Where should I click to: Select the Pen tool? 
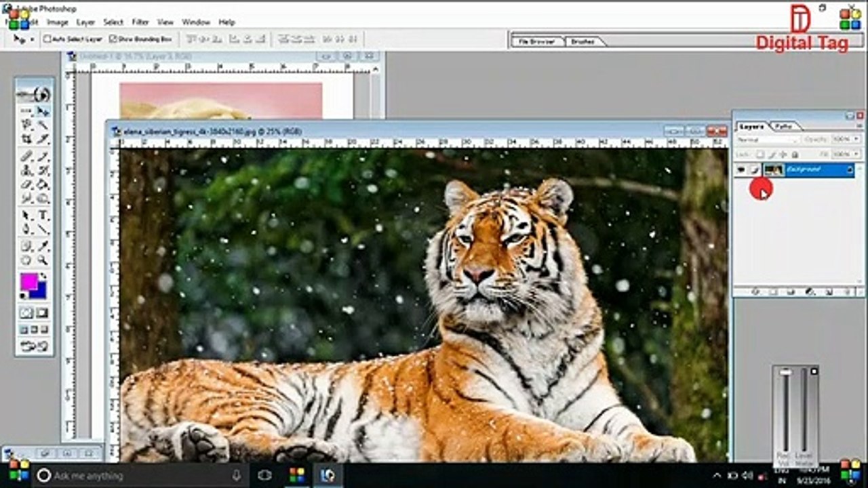click(26, 230)
